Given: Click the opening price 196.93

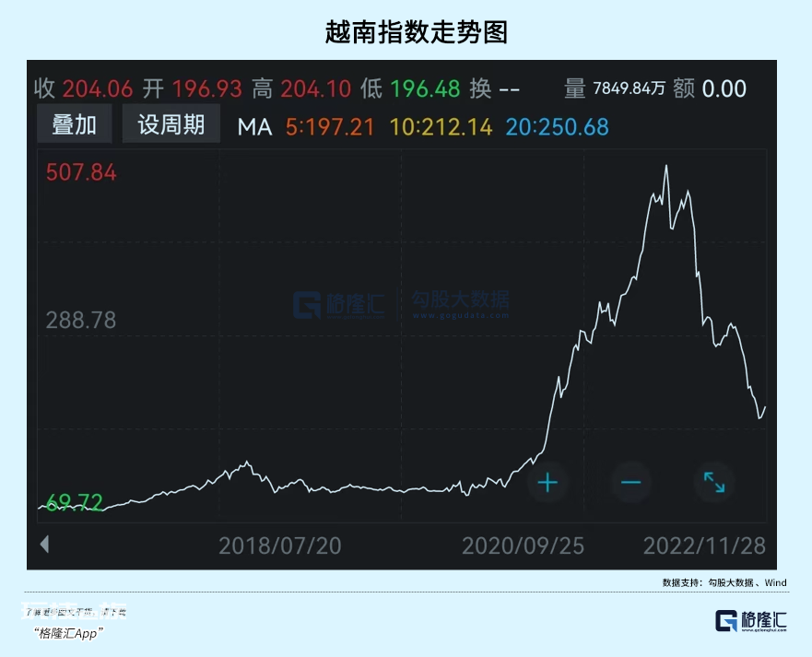Looking at the screenshot, I should coord(207,89).
